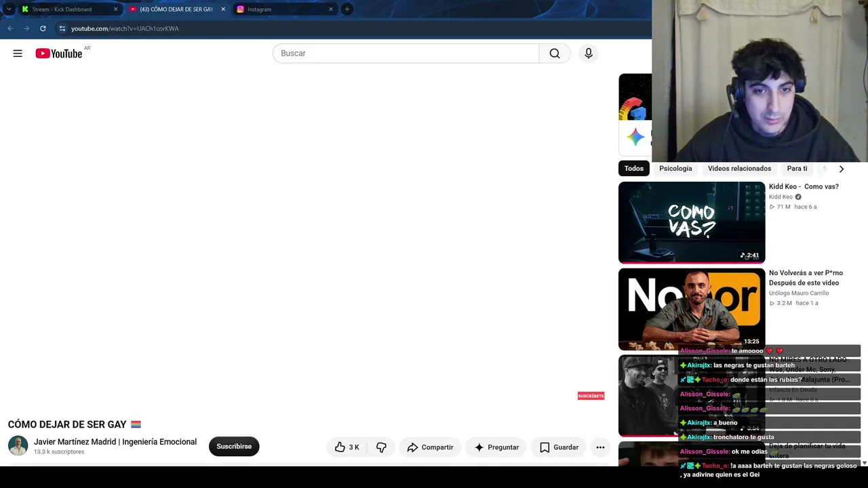Click the Compartir share button

[x=430, y=447]
